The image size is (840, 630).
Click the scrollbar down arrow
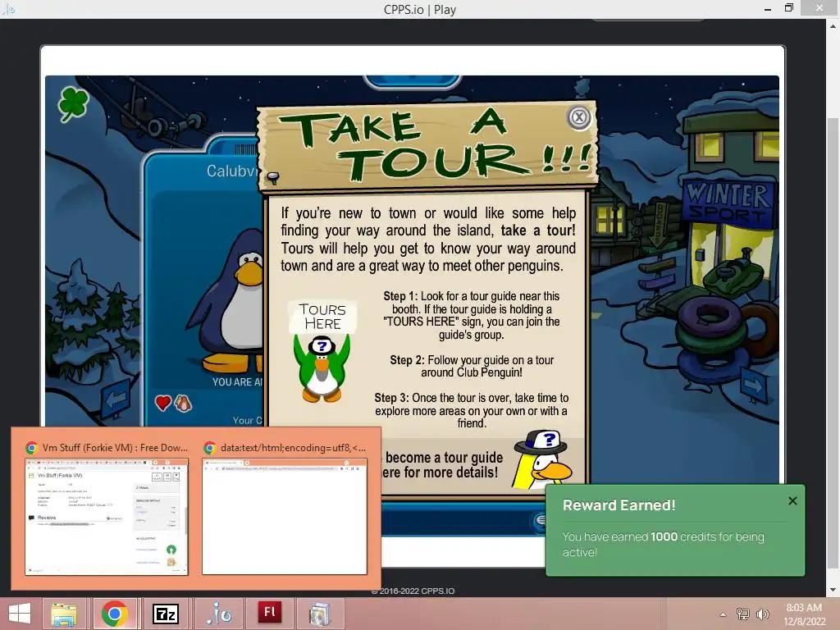[833, 590]
